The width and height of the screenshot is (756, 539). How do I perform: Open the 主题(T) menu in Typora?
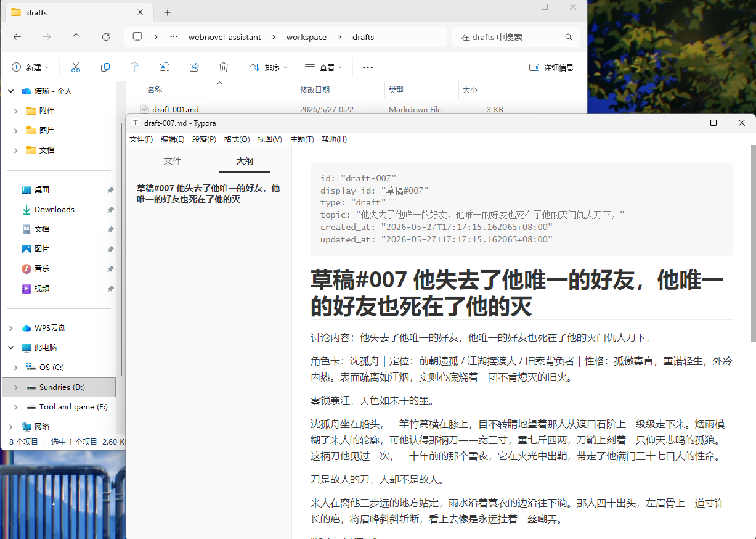click(x=302, y=139)
